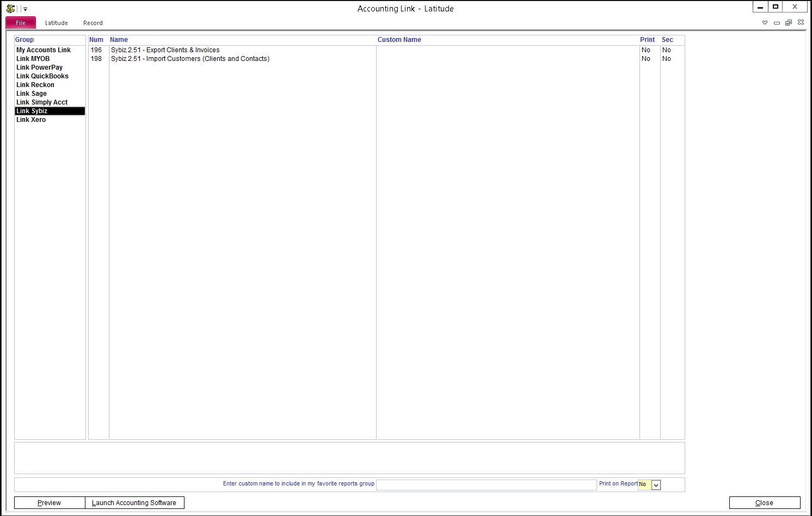Image resolution: width=812 pixels, height=516 pixels.
Task: Click the Custom Name column header
Action: (x=399, y=40)
